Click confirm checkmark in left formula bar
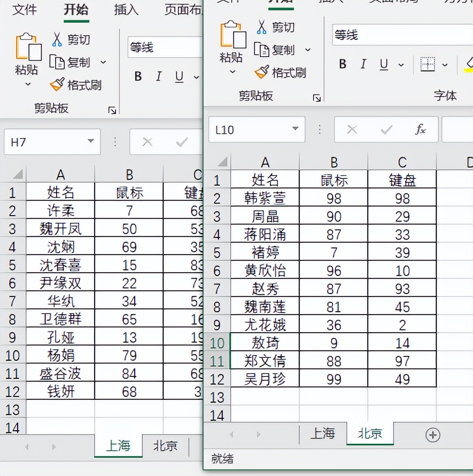 [x=182, y=142]
